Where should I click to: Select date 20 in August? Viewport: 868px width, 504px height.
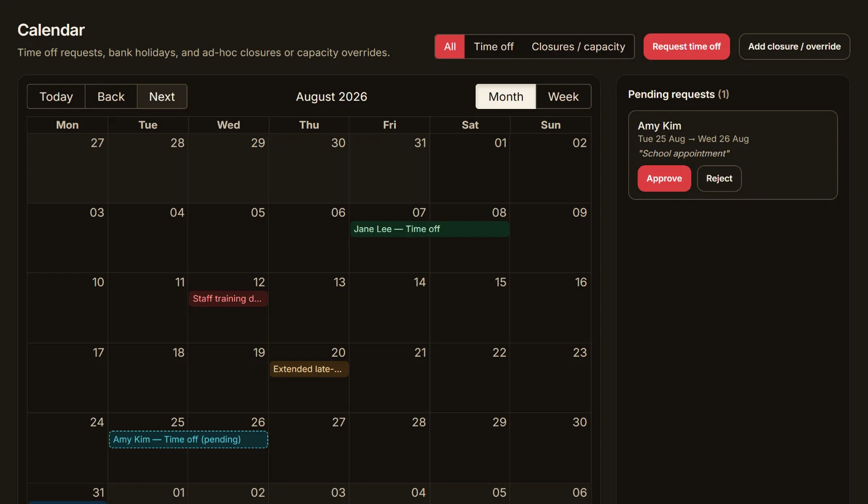[x=338, y=353]
